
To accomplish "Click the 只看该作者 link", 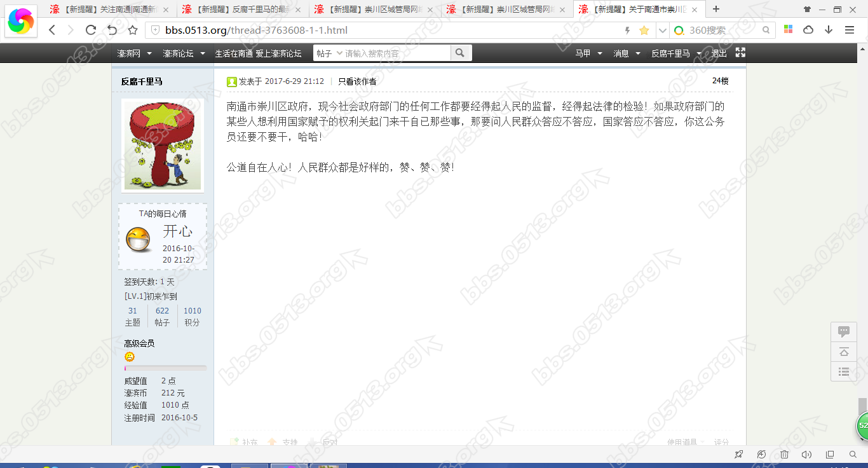I will 357,81.
